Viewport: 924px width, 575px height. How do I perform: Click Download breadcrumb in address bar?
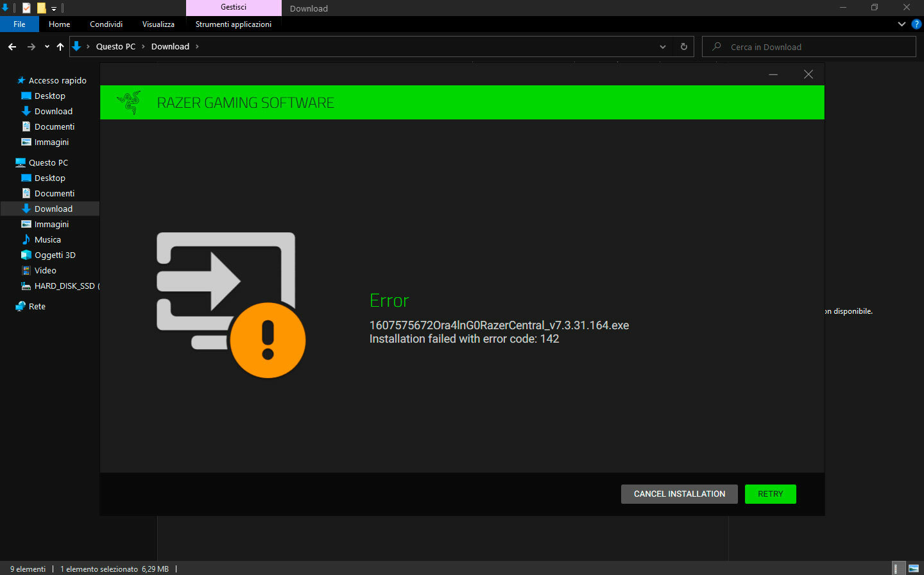tap(170, 47)
